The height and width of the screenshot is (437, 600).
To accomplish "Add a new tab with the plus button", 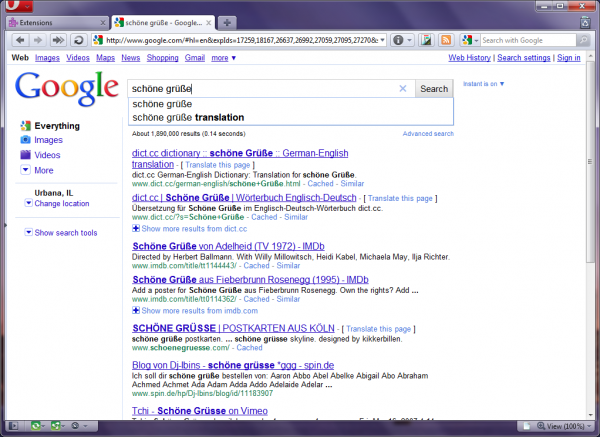I will (x=227, y=23).
